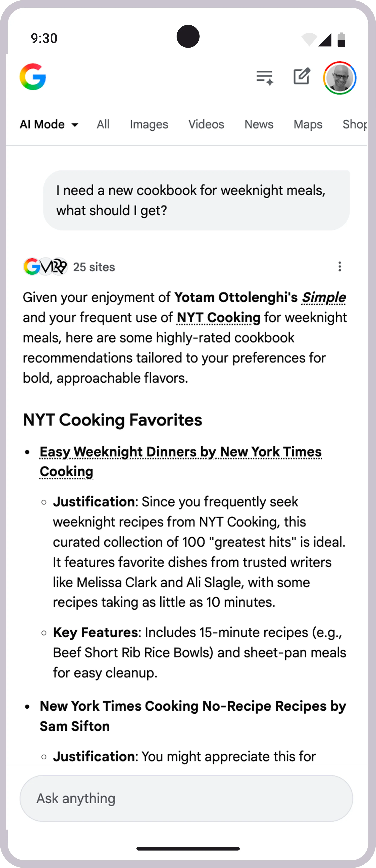Follow the NYT Cooking link
This screenshot has width=376, height=868.
[218, 318]
